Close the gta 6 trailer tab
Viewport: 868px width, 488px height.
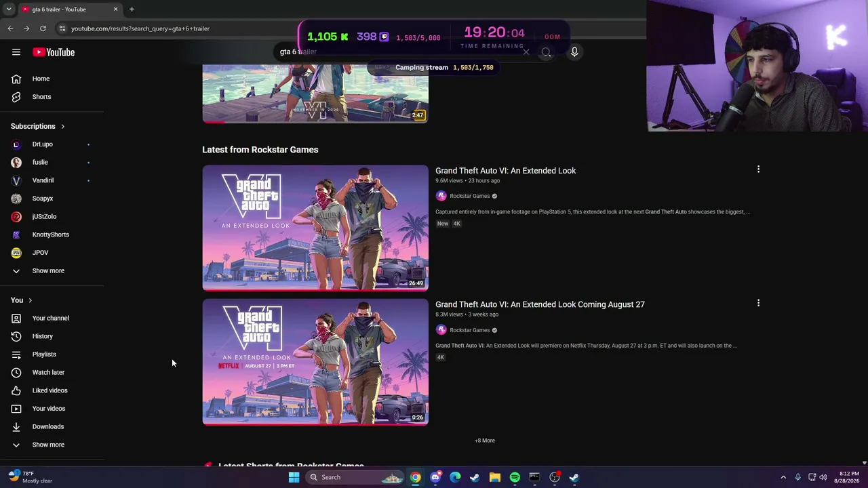coord(115,9)
